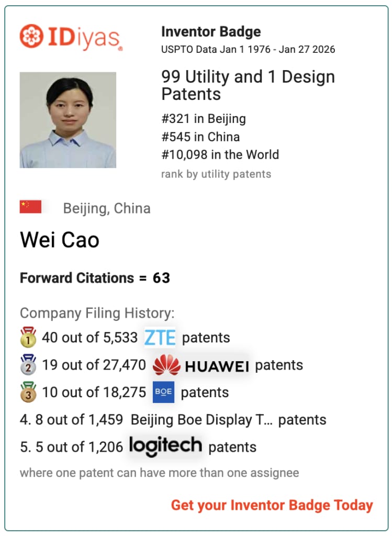
Task: Click Get your Inventor Badge Today link
Action: (272, 505)
